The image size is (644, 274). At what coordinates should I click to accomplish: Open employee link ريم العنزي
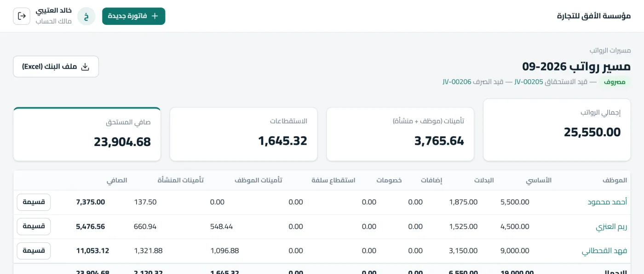tap(611, 227)
